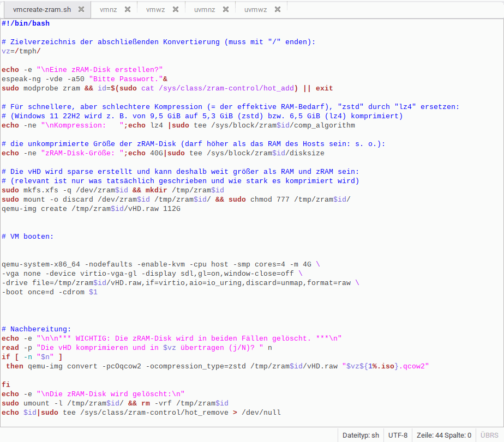The height and width of the screenshot is (442, 504).
Task: Click the UTF-8 encoding status entry
Action: pos(398,435)
